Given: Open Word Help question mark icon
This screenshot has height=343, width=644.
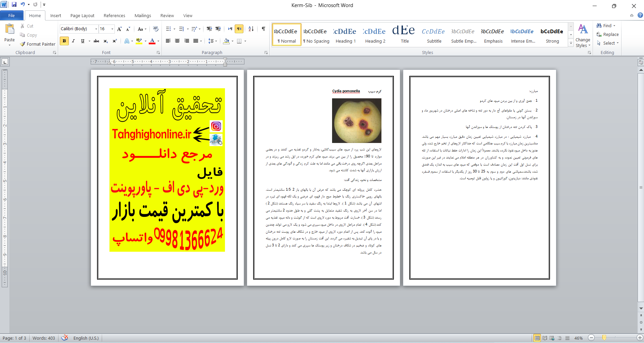Looking at the screenshot, I should coord(640,15).
